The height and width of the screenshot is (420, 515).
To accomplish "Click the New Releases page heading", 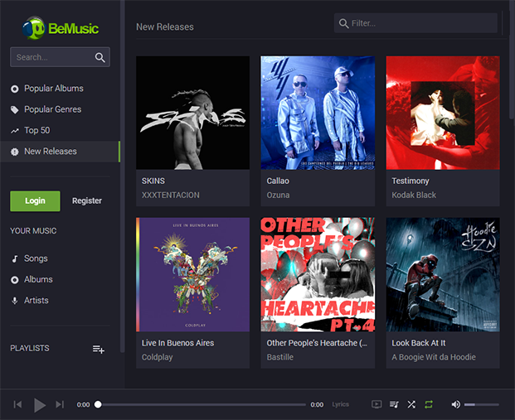I will [x=165, y=27].
